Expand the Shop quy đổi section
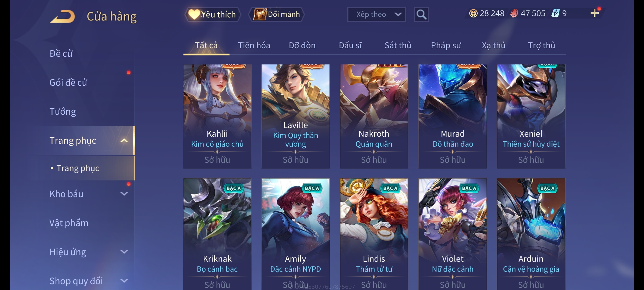 tap(124, 281)
